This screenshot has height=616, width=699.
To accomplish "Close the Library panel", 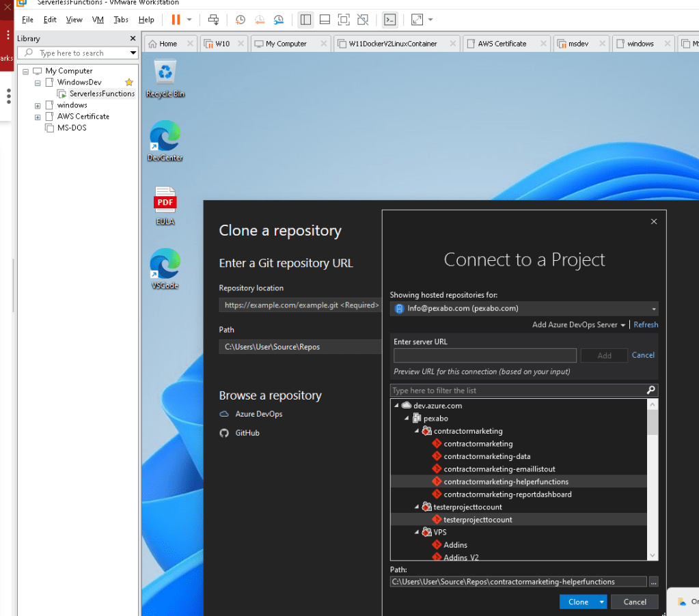I will click(133, 38).
